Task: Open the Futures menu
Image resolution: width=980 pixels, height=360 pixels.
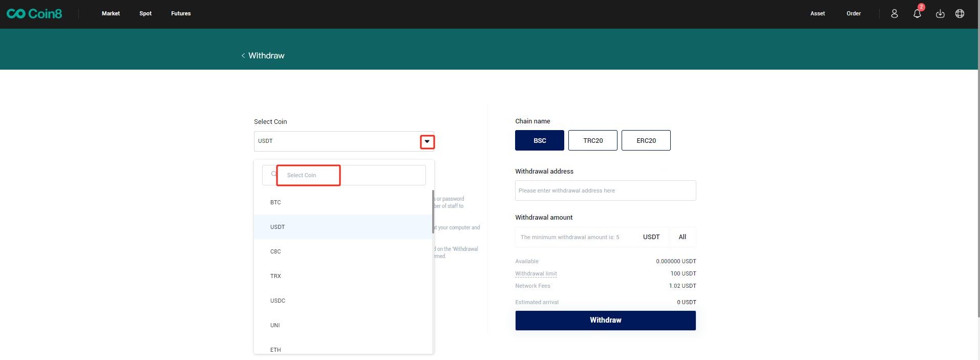Action: pos(181,14)
